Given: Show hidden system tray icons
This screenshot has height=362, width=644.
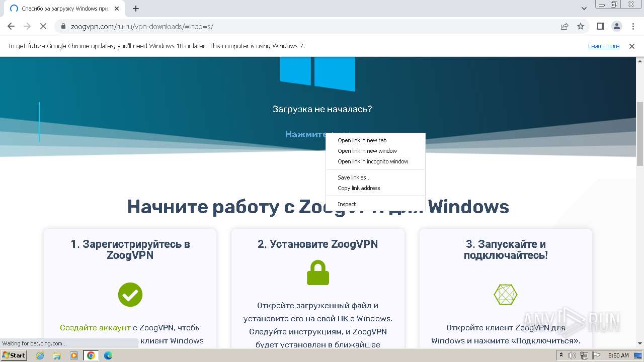Looking at the screenshot, I should tap(561, 355).
